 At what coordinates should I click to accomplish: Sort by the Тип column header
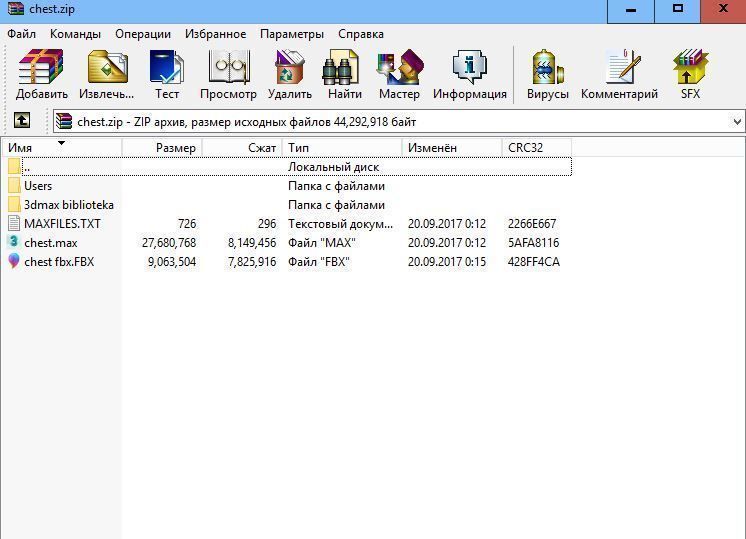(342, 147)
